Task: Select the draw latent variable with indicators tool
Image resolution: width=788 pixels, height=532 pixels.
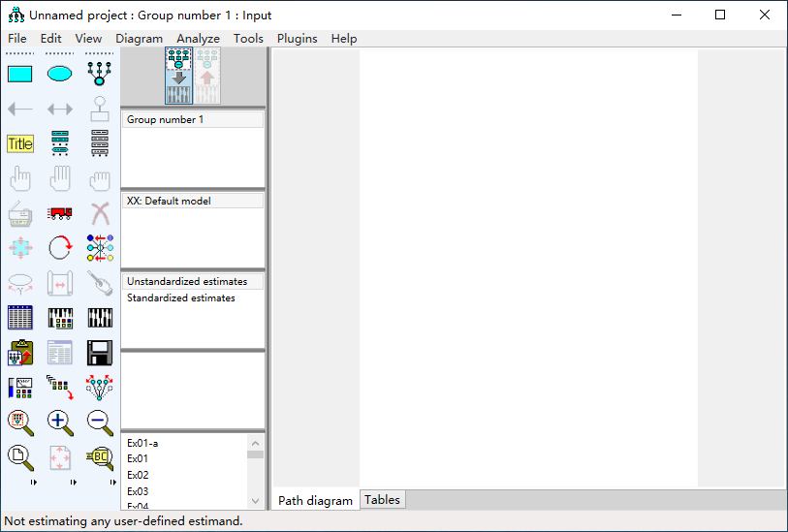Action: click(100, 74)
